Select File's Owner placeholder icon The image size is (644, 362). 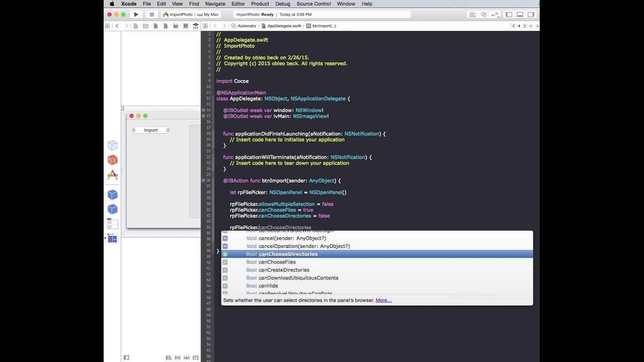[113, 146]
